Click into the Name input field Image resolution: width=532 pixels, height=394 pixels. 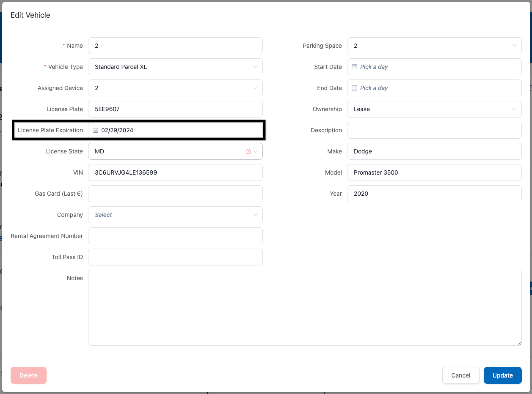[x=175, y=46]
